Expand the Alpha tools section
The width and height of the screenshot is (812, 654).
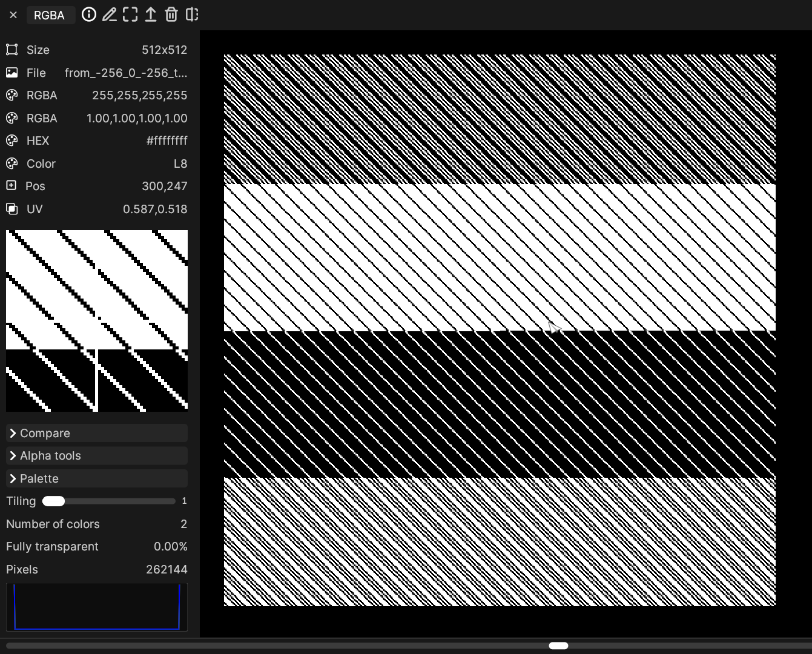click(x=97, y=455)
